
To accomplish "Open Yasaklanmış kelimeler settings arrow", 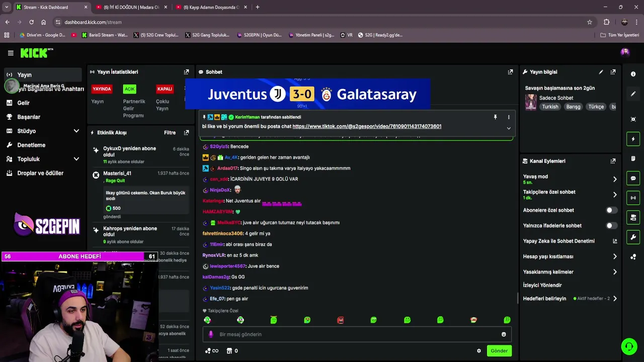I will click(615, 272).
